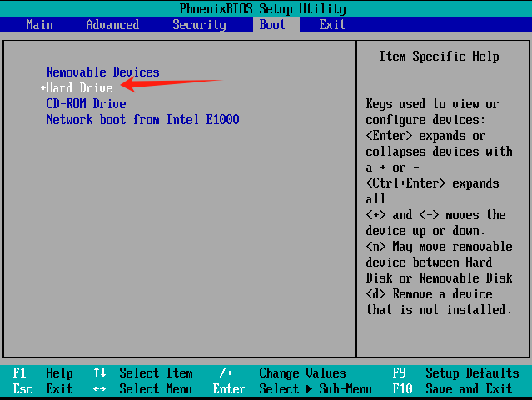The image size is (532, 400).
Task: Click the up/down arrows for Select Item
Action: pos(100,373)
